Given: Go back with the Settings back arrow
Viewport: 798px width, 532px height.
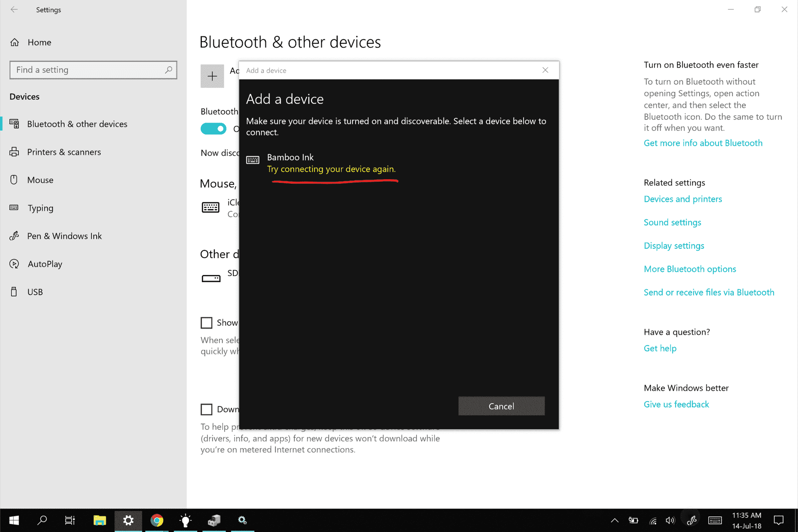Looking at the screenshot, I should click(x=14, y=10).
